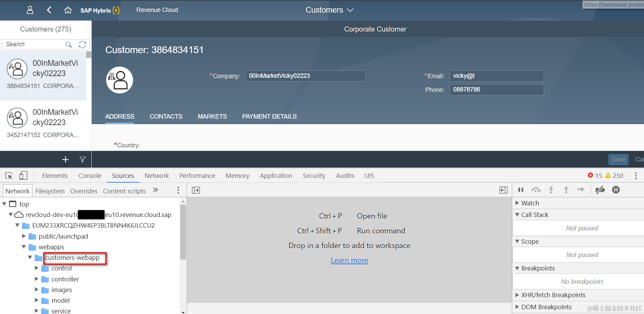Select the inspect element tool in DevTools
The width and height of the screenshot is (644, 314).
point(9,176)
